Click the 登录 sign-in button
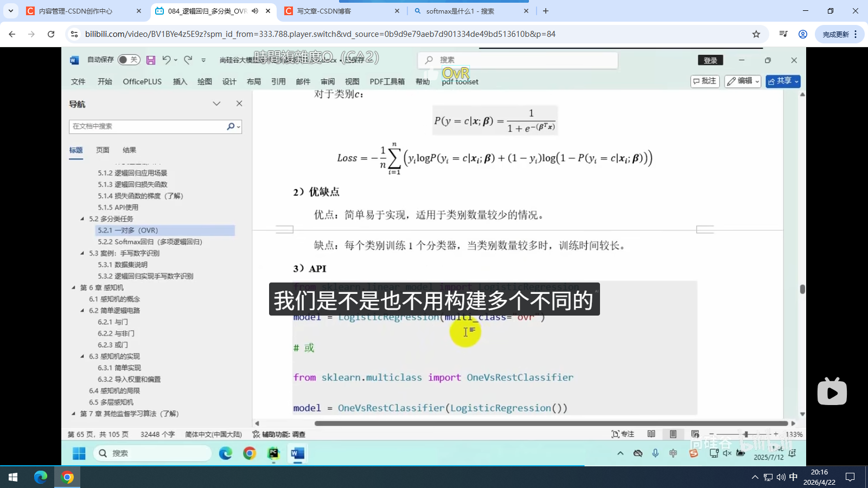868x488 pixels. click(710, 60)
